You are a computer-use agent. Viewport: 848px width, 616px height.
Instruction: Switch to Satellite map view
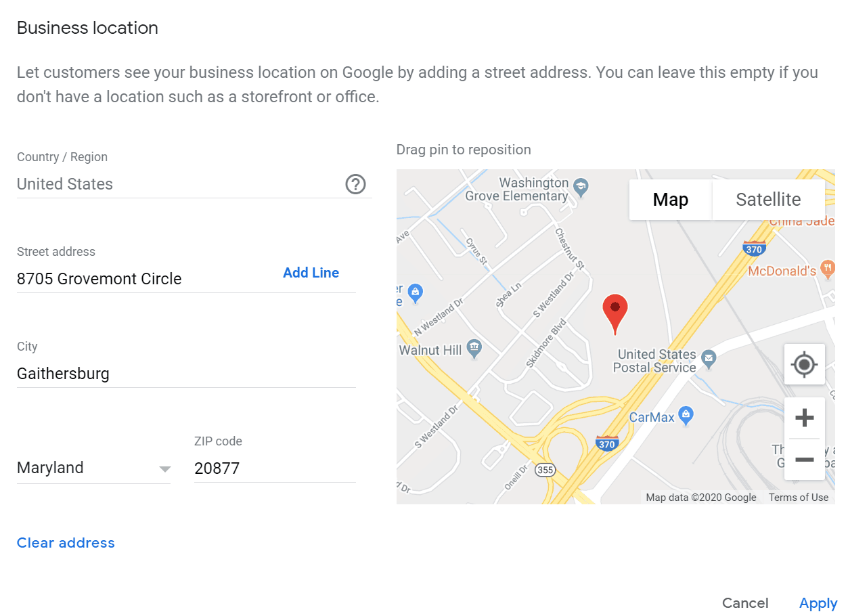768,200
